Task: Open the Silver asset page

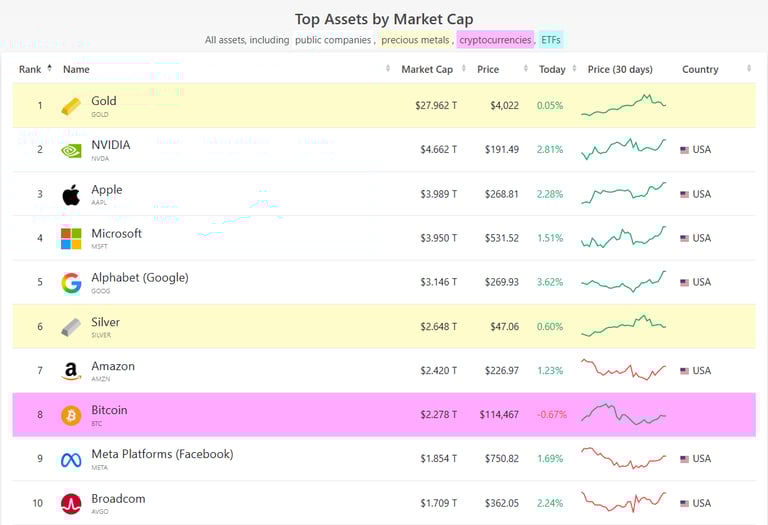Action: point(105,322)
